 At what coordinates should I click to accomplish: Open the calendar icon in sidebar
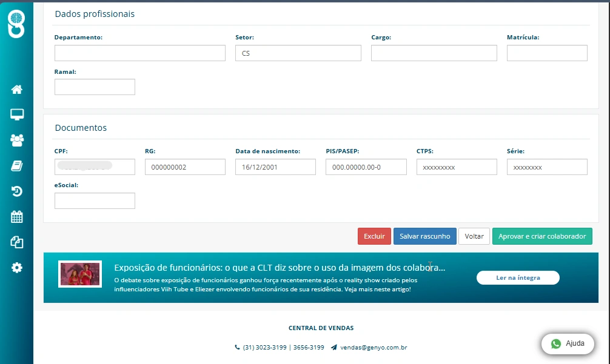17,217
